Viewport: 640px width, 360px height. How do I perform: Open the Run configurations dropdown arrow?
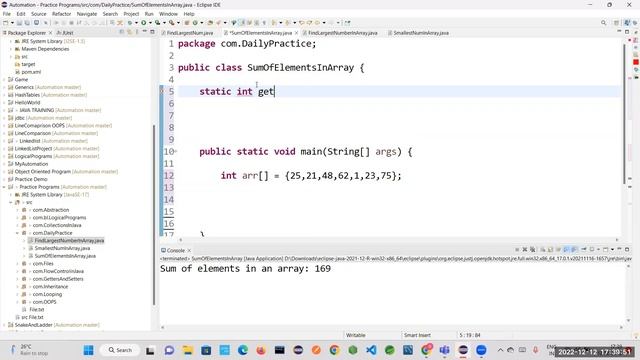pos(150,23)
